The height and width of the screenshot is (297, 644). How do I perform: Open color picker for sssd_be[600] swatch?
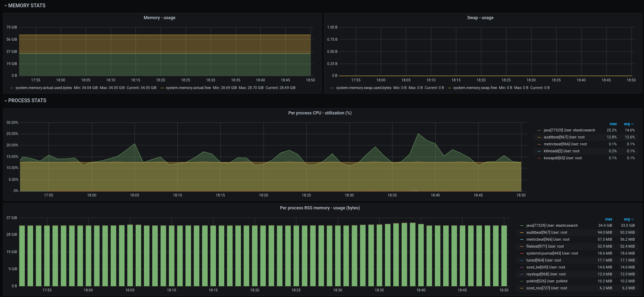(x=522, y=267)
